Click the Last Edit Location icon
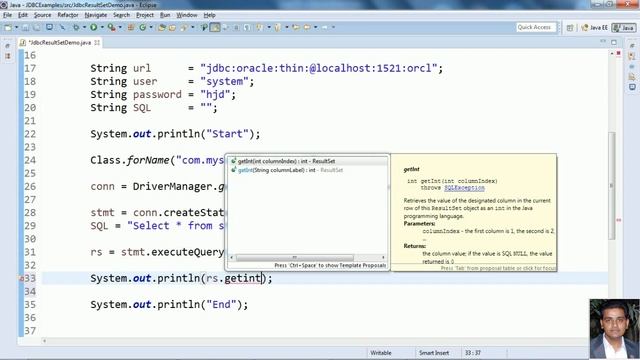The image size is (640, 360). coord(296,27)
